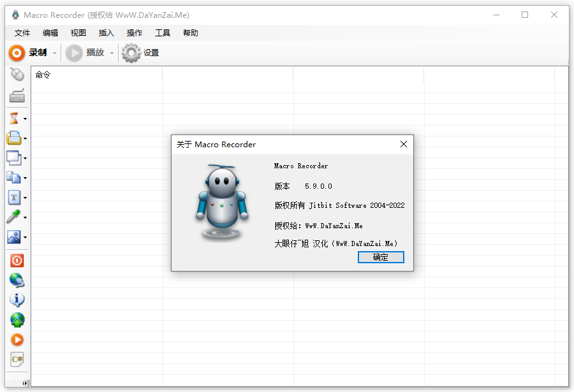The height and width of the screenshot is (392, 574).
Task: Expand the hourglass wait dropdown arrow
Action: (25, 119)
